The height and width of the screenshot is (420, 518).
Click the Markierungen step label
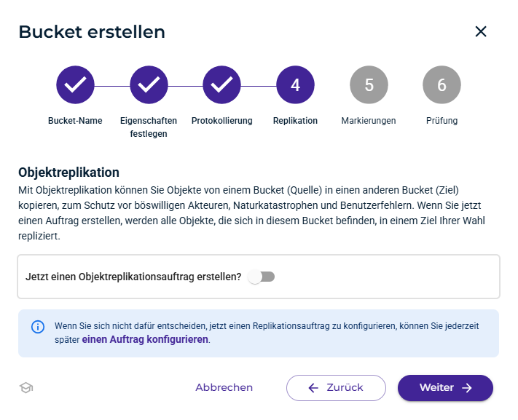coord(369,121)
